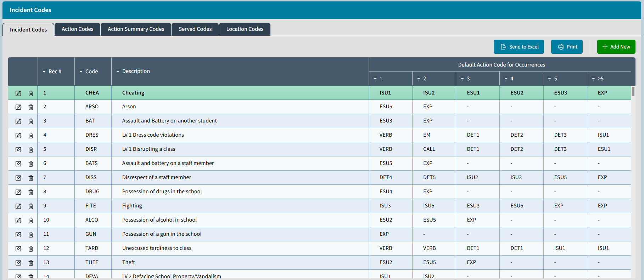This screenshot has width=644, height=280.
Task: Open filter for occurrence 2 column
Action: [419, 79]
